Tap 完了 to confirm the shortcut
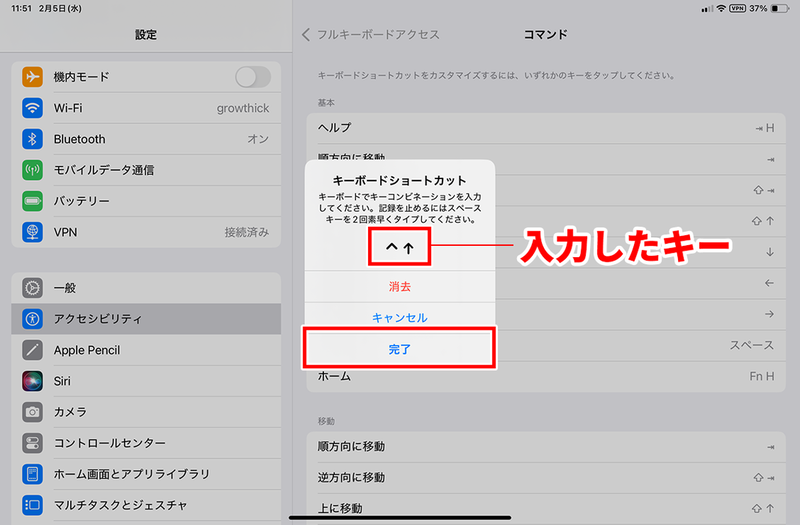 pyautogui.click(x=399, y=349)
